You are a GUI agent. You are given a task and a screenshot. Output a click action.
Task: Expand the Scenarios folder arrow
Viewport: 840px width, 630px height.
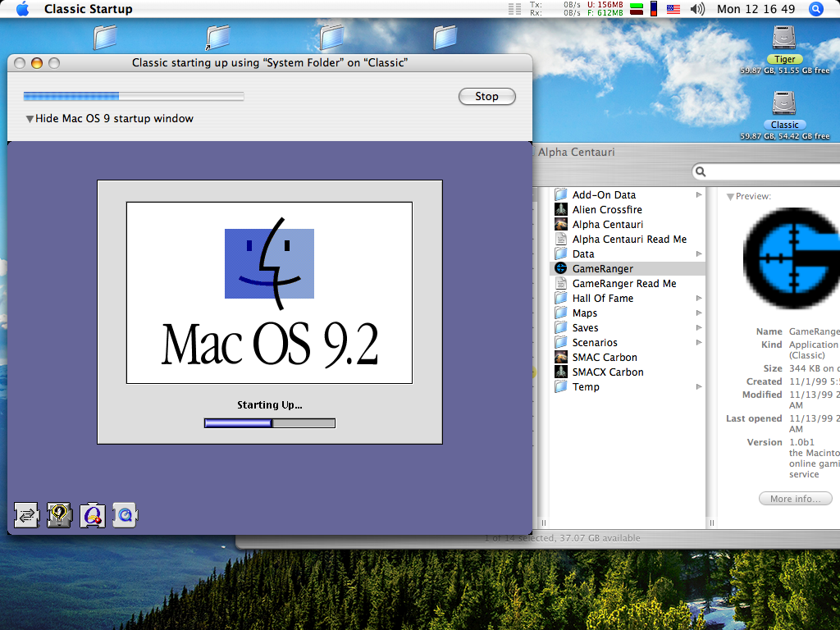[699, 342]
